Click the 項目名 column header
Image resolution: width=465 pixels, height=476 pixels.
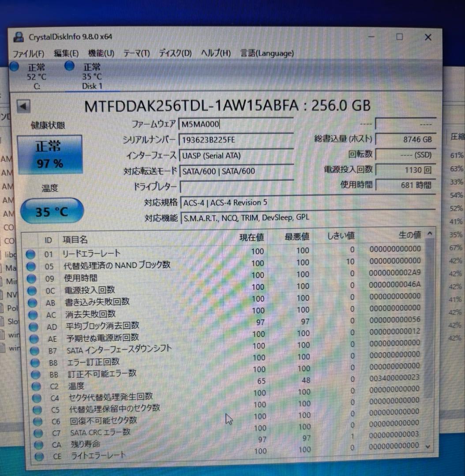pos(75,239)
